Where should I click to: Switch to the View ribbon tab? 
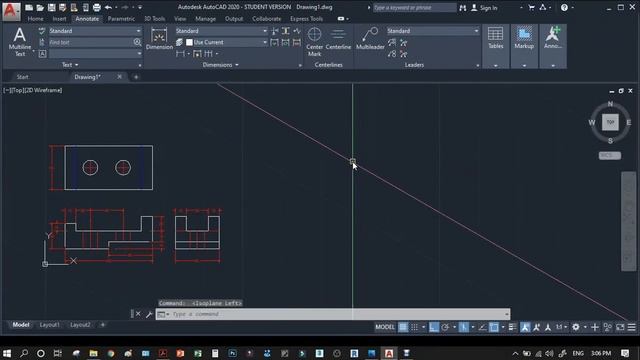pyautogui.click(x=180, y=19)
